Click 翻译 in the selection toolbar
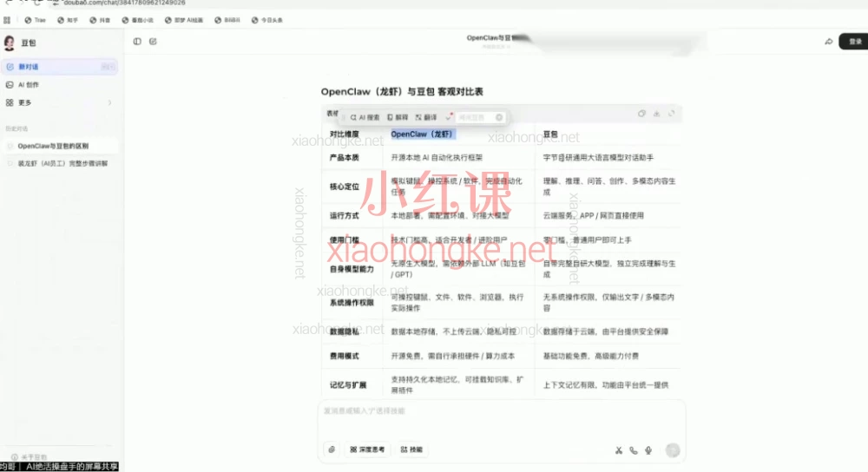The image size is (868, 472). [426, 117]
